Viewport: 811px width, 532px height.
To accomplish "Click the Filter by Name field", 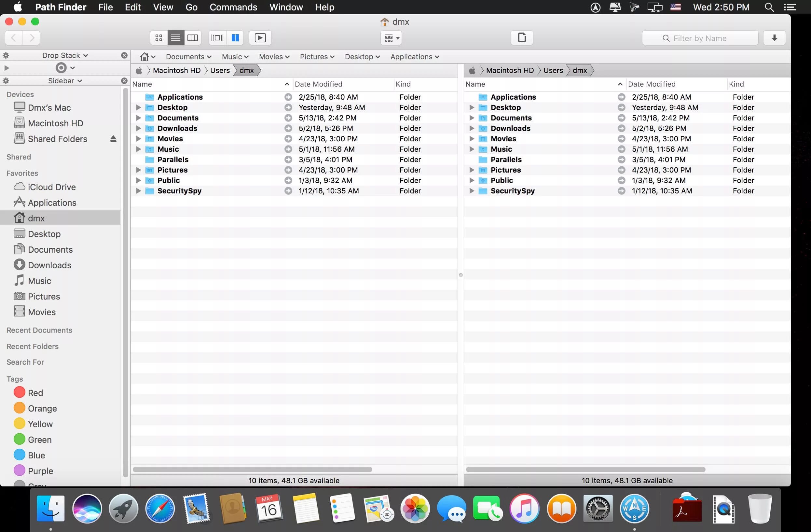I will (x=700, y=38).
